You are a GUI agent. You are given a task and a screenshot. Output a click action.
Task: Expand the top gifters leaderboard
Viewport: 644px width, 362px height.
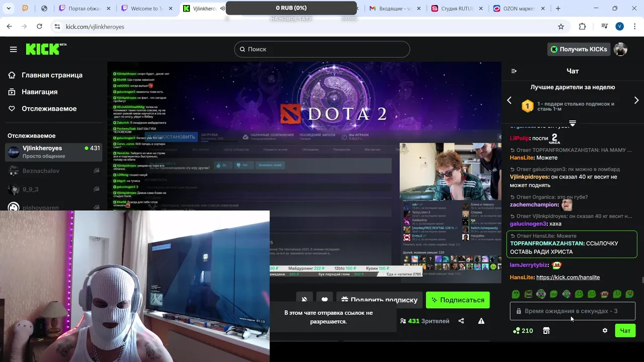tap(573, 123)
